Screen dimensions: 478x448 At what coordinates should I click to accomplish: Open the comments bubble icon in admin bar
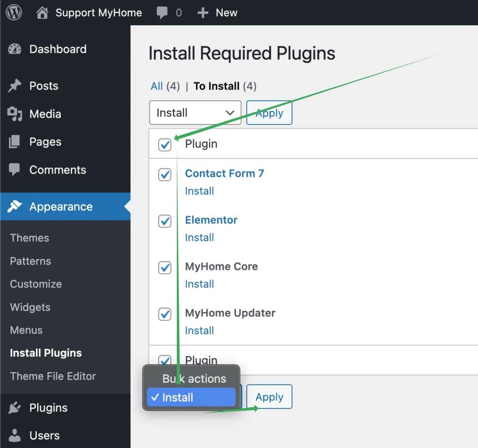point(162,13)
